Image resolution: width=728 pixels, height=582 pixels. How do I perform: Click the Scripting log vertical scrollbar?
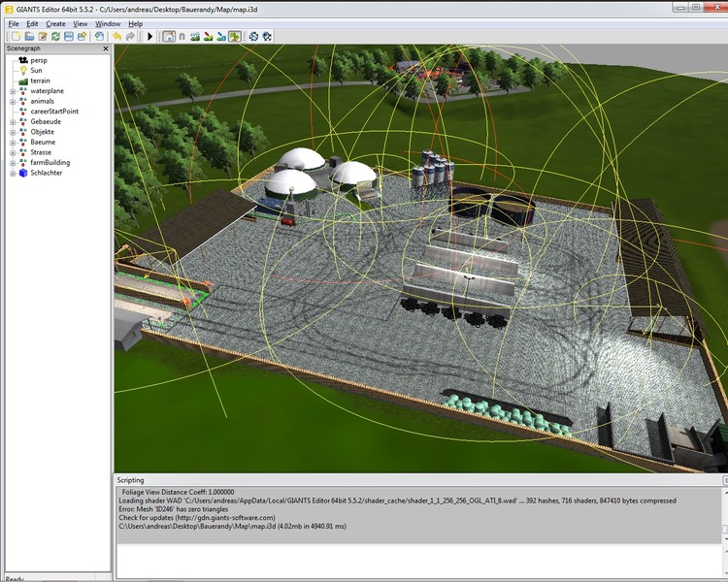[725, 515]
